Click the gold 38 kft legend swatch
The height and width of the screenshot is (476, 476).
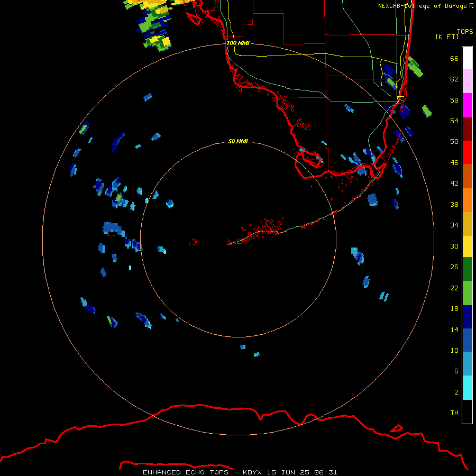click(x=467, y=223)
